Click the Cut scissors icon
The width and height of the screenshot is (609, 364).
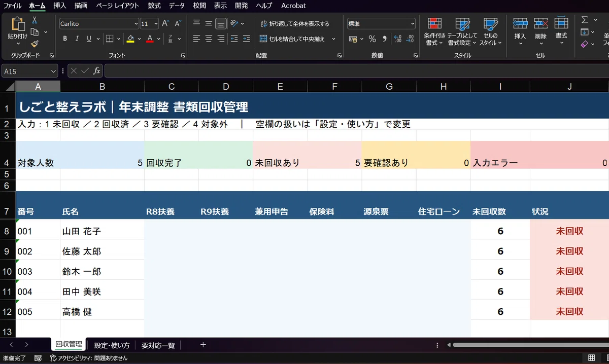click(x=35, y=20)
